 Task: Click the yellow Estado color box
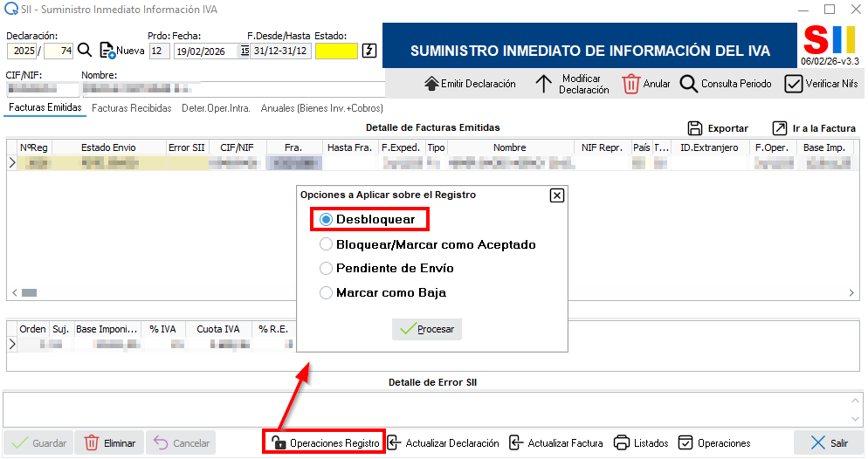[x=336, y=51]
